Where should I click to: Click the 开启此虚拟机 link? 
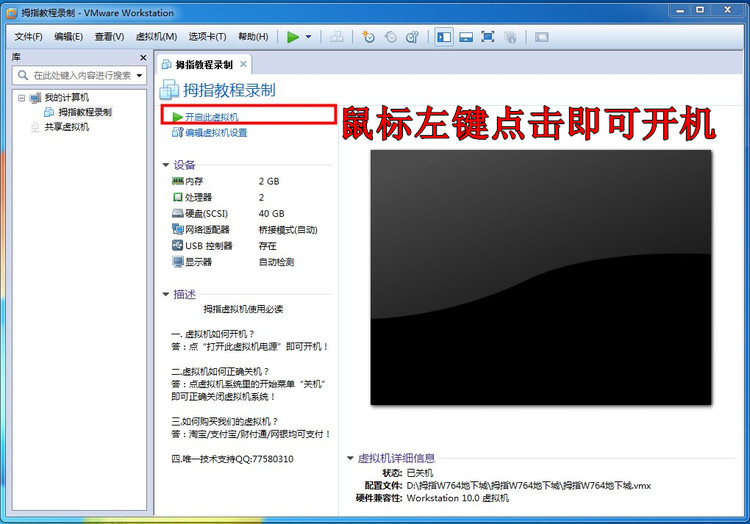click(x=211, y=117)
